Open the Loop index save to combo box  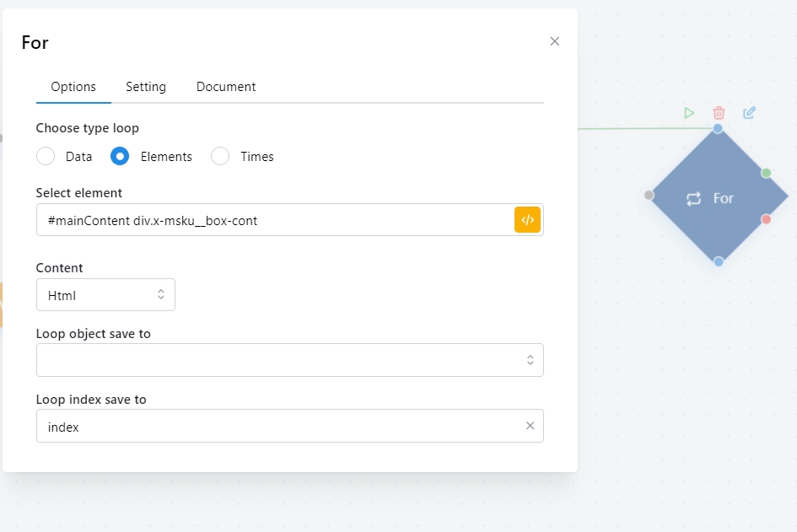278,427
